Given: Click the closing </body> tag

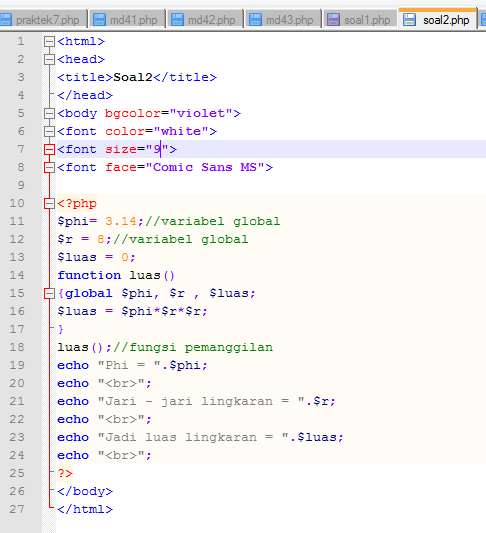Looking at the screenshot, I should [85, 491].
